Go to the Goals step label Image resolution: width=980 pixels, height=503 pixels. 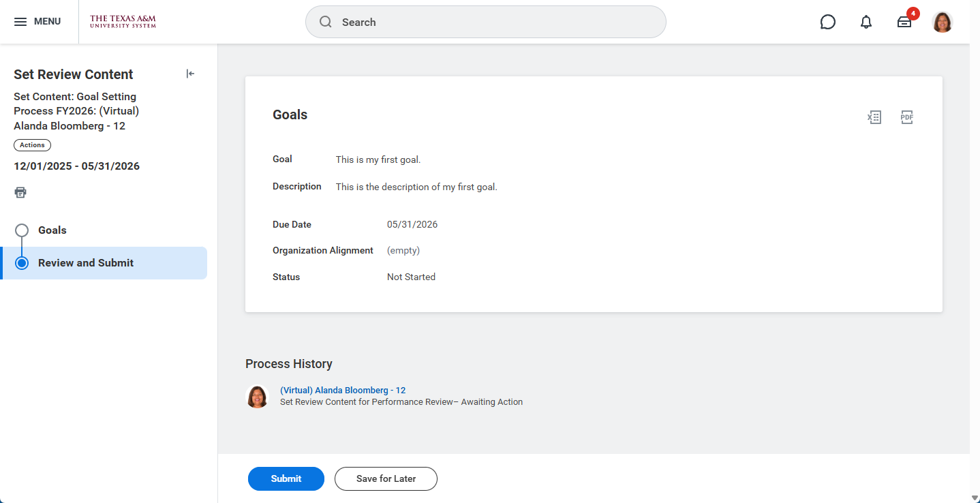click(52, 230)
